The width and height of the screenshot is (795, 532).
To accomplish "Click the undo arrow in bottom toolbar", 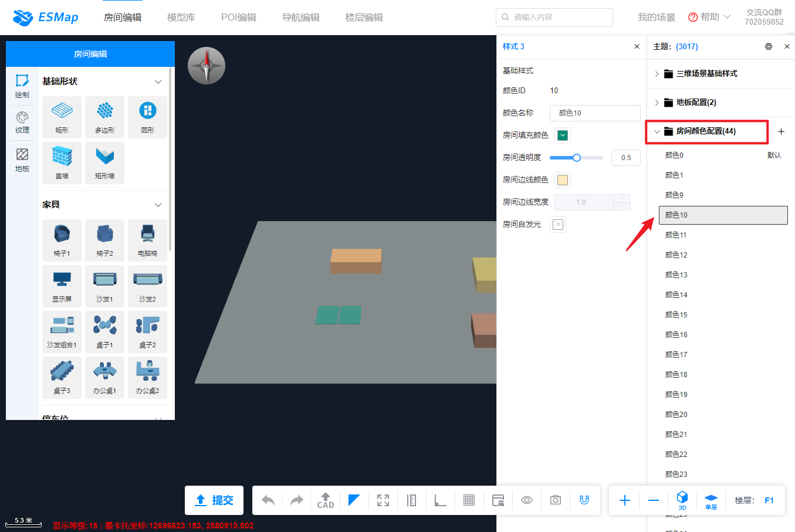I will point(268,500).
